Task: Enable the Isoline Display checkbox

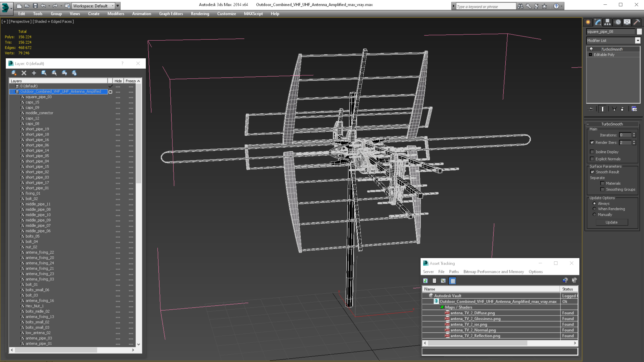Action: (x=592, y=152)
